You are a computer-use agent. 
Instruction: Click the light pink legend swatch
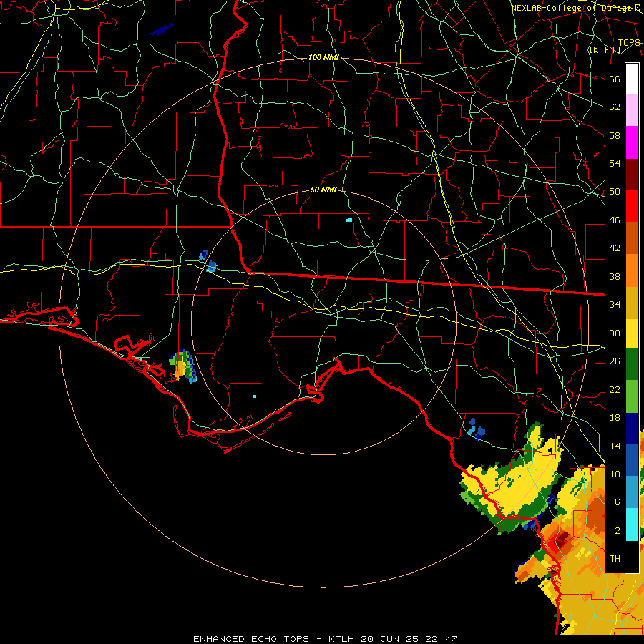click(x=632, y=110)
